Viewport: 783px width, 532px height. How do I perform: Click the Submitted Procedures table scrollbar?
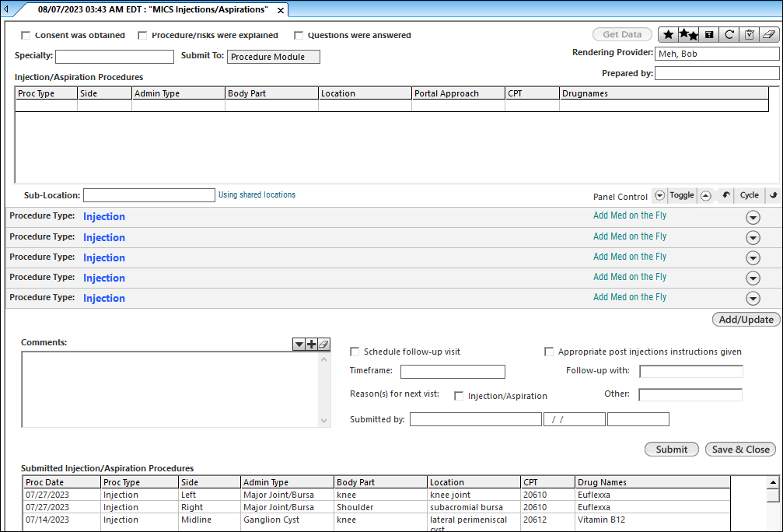(x=773, y=505)
